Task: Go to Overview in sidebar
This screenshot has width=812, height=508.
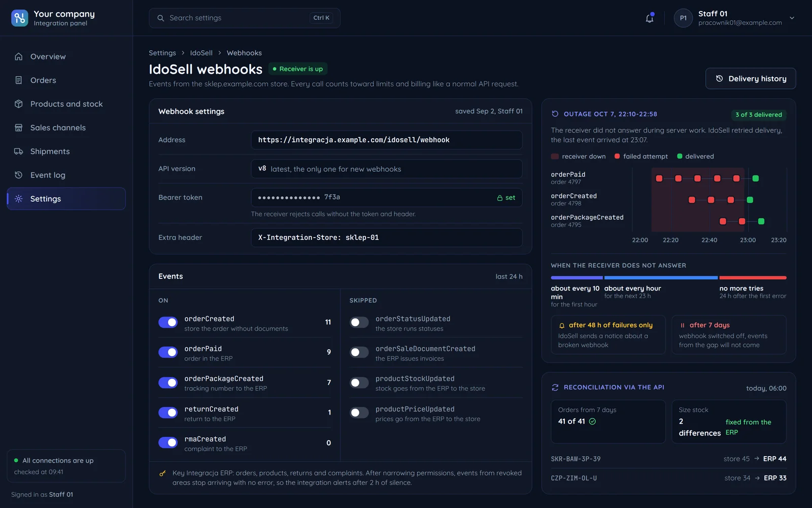Action: click(66, 56)
